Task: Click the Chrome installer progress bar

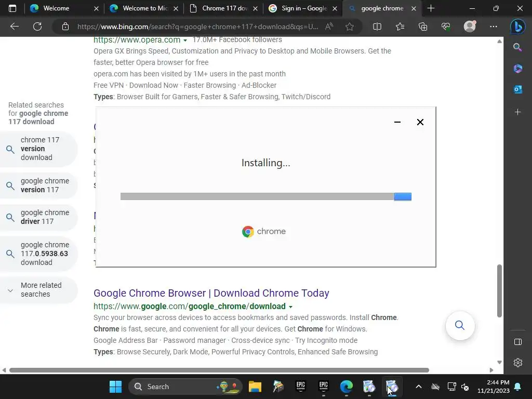Action: [265, 197]
